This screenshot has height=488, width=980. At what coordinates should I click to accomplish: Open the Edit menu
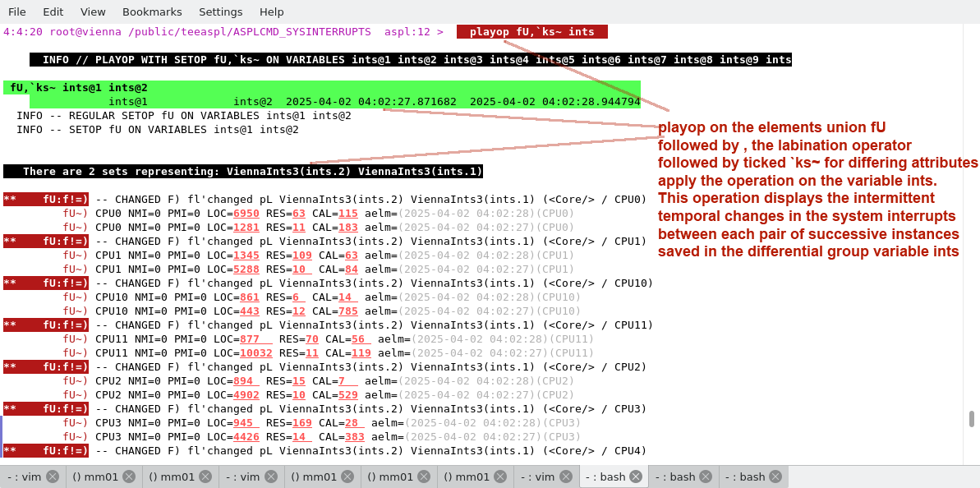pos(53,12)
